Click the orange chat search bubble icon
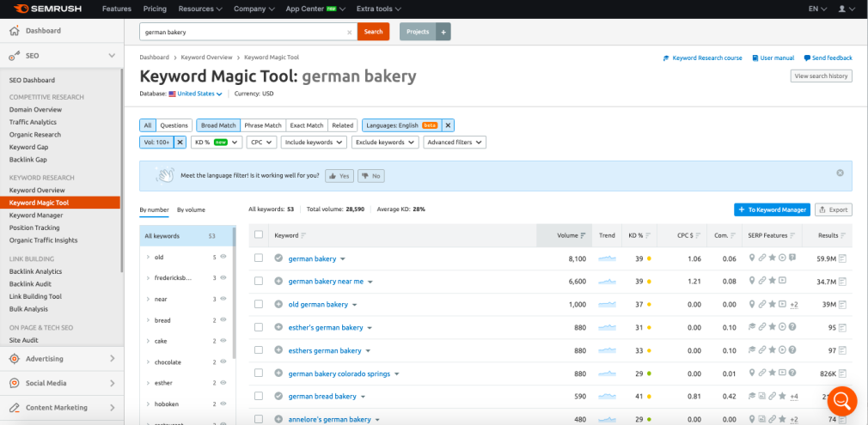868x425 pixels. [x=841, y=400]
